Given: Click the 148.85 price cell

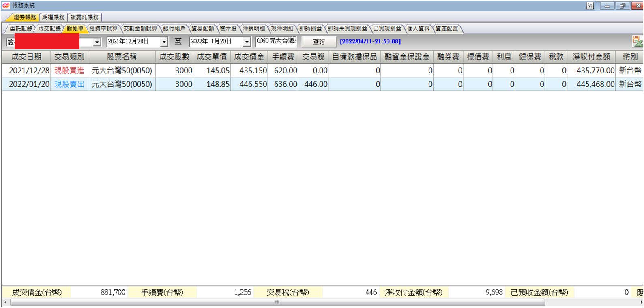Looking at the screenshot, I should tap(212, 84).
